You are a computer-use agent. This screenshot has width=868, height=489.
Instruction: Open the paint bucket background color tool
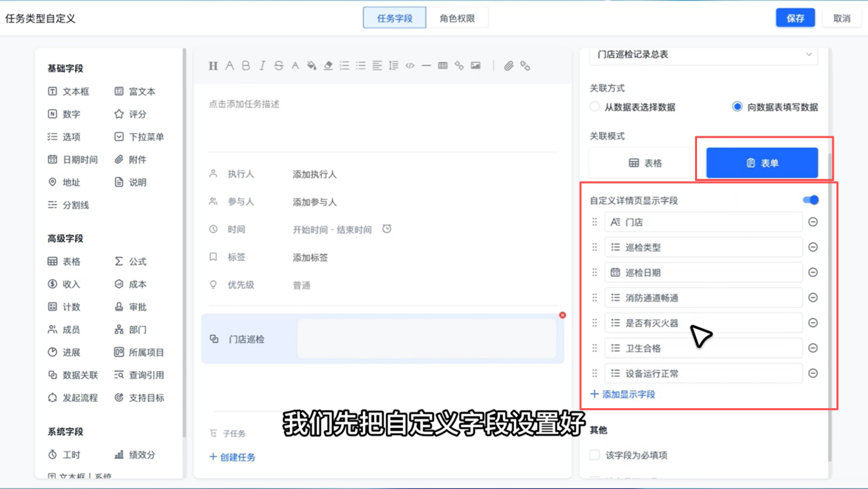click(x=312, y=66)
